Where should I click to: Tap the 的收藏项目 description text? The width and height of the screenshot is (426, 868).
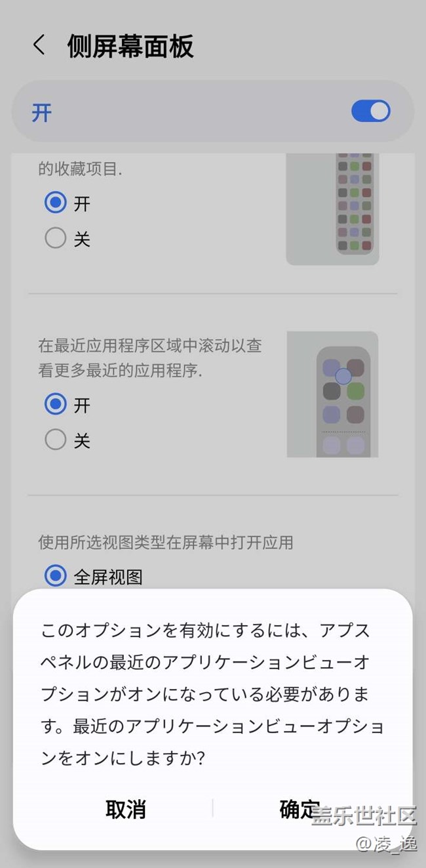pos(80,169)
